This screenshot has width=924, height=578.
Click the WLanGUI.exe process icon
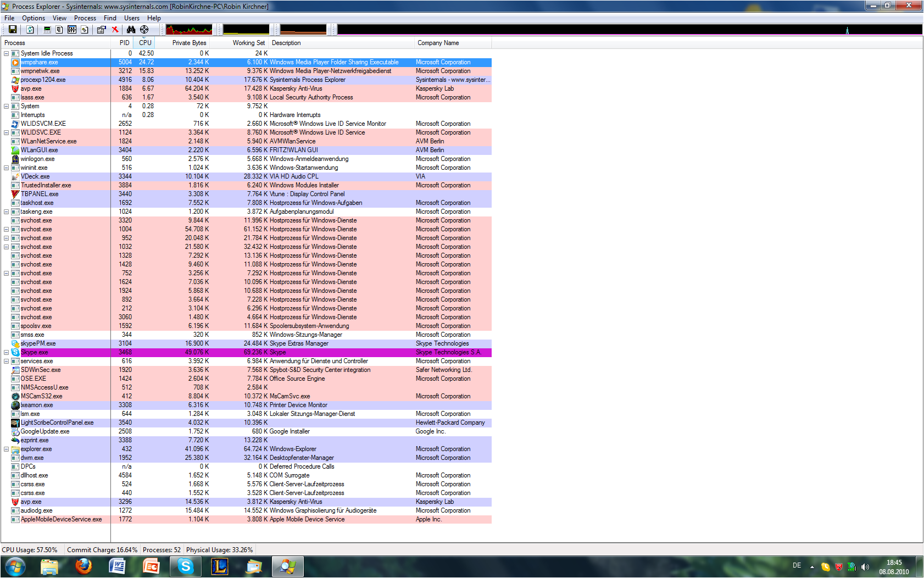tap(15, 151)
